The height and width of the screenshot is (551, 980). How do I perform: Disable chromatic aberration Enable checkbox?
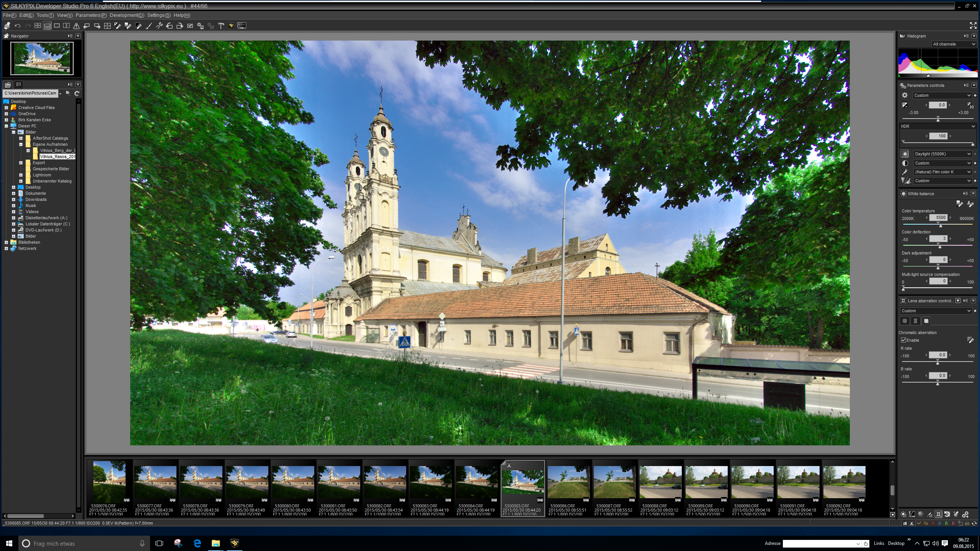(x=904, y=340)
